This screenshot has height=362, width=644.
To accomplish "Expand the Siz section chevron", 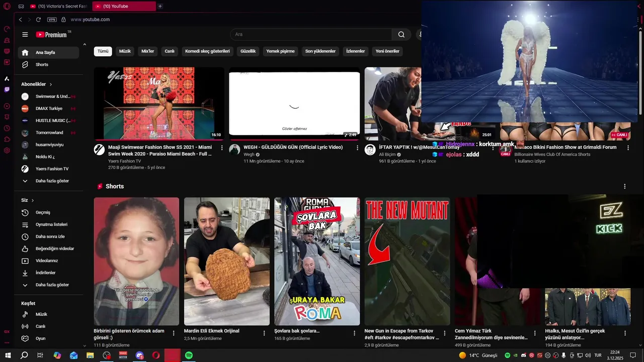I will 33,200.
